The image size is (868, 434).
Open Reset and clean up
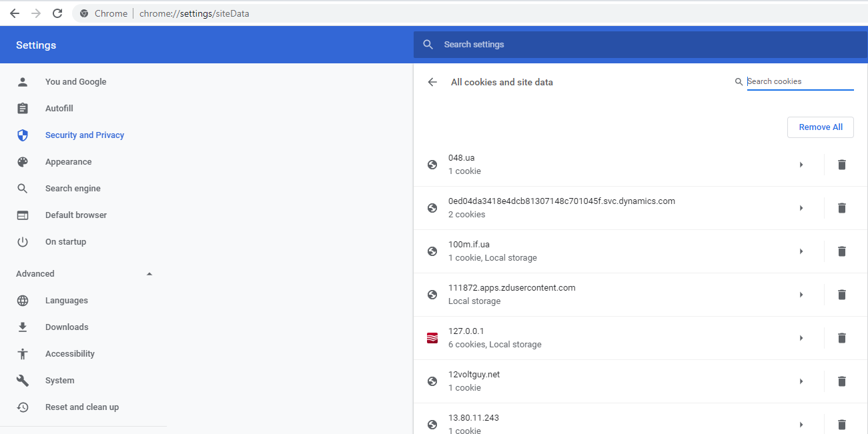coord(83,407)
